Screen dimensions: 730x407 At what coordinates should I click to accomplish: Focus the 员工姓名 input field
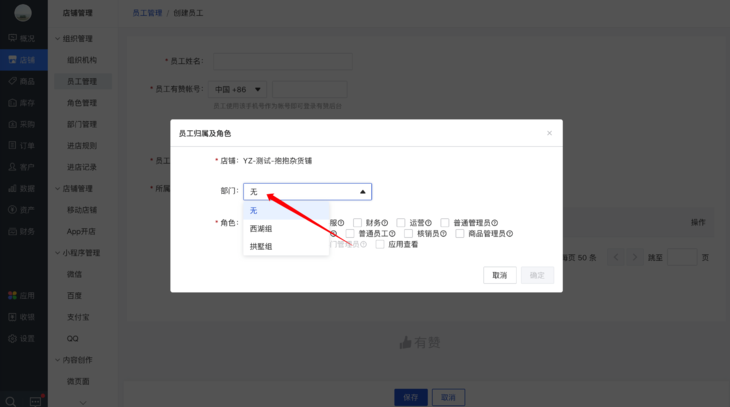283,61
